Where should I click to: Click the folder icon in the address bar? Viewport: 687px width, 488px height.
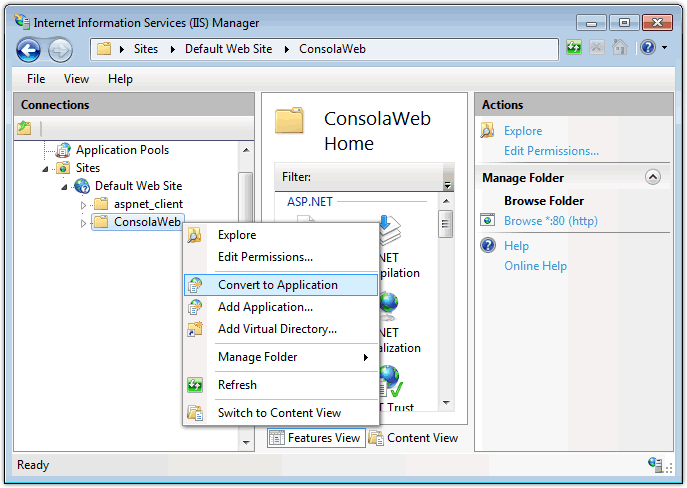[104, 49]
